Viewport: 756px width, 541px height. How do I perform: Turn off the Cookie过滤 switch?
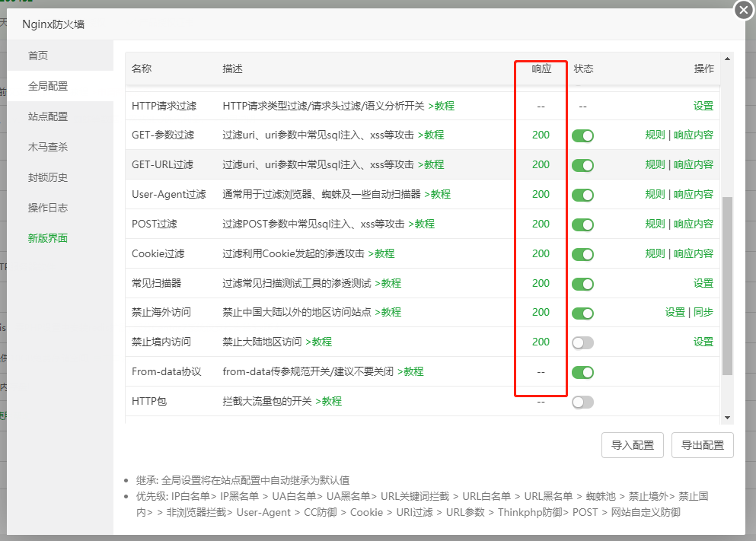coord(582,254)
